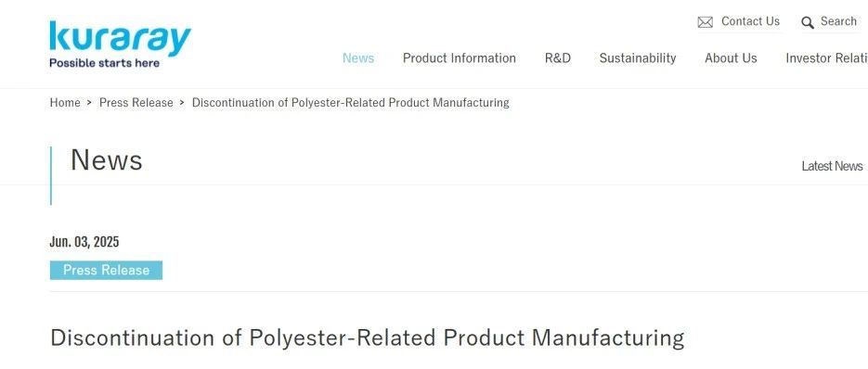868x369 pixels.
Task: Click the Kuraray logo
Action: (120, 45)
